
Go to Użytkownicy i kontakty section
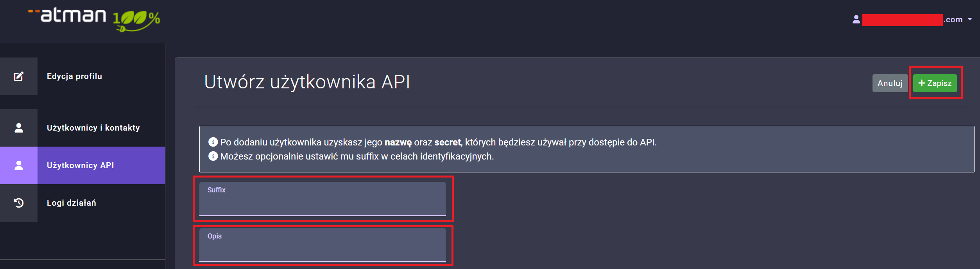coord(93,128)
